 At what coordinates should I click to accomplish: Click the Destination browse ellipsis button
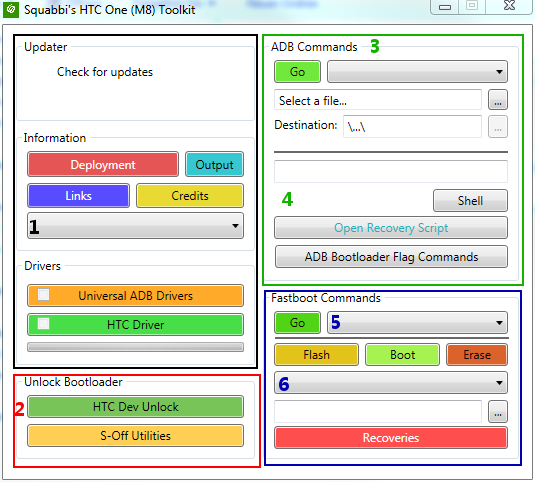tap(498, 127)
